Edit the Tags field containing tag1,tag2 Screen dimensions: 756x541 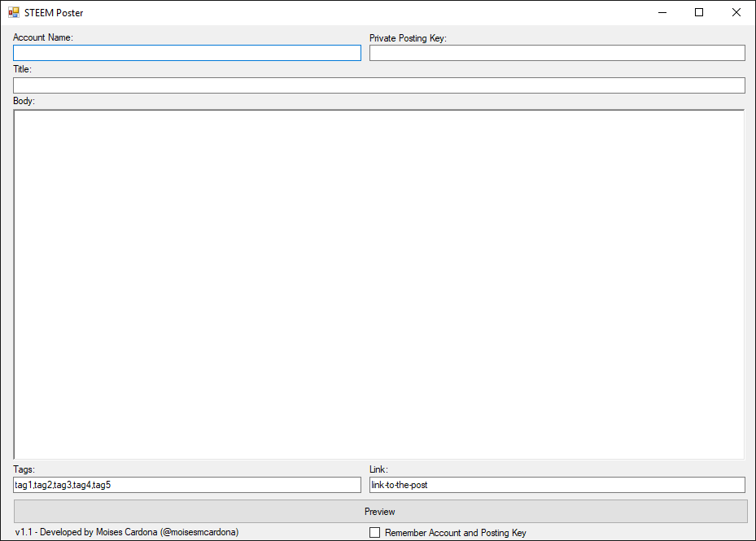[187, 485]
